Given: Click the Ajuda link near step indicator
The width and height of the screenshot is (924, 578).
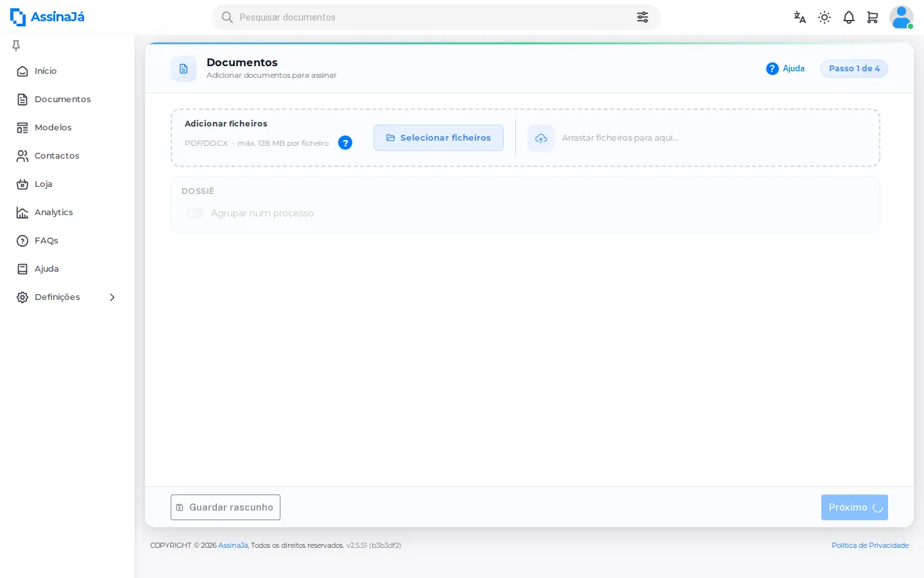Looking at the screenshot, I should pos(785,69).
